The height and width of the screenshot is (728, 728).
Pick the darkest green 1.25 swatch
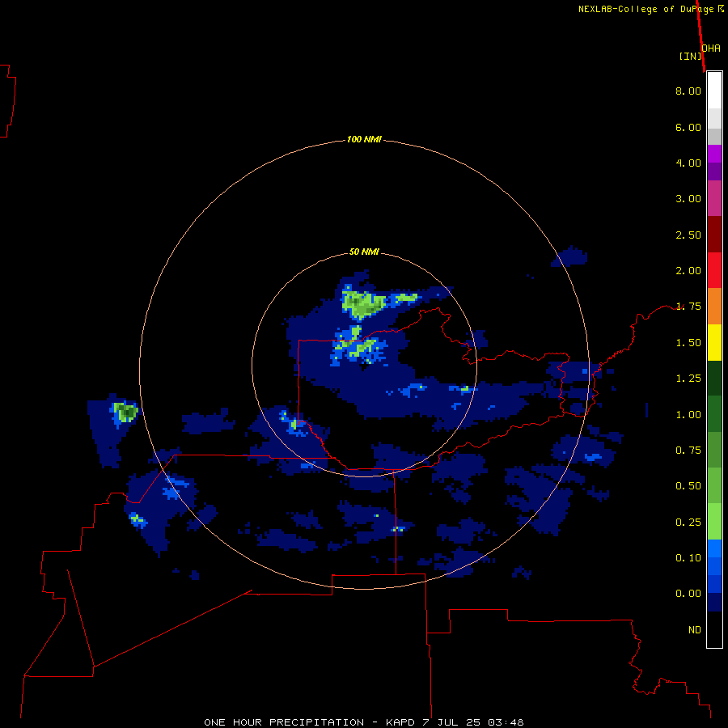click(714, 378)
